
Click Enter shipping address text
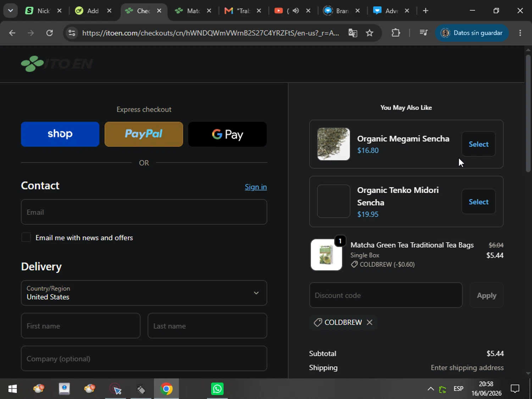pyautogui.click(x=467, y=367)
